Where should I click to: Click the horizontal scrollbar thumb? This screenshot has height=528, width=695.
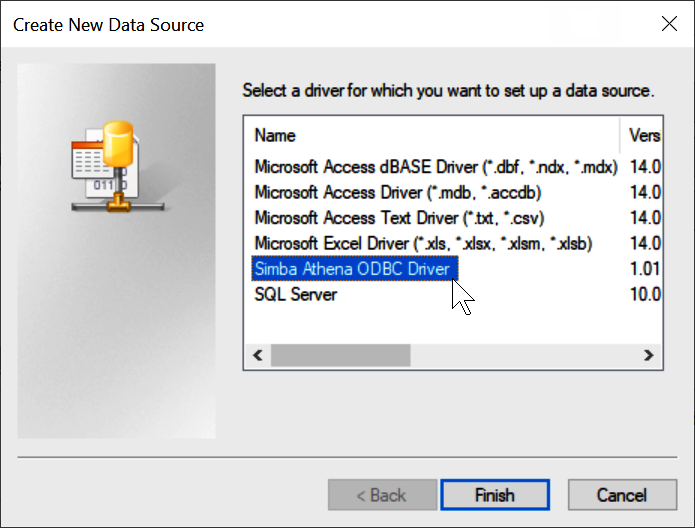[x=340, y=355]
